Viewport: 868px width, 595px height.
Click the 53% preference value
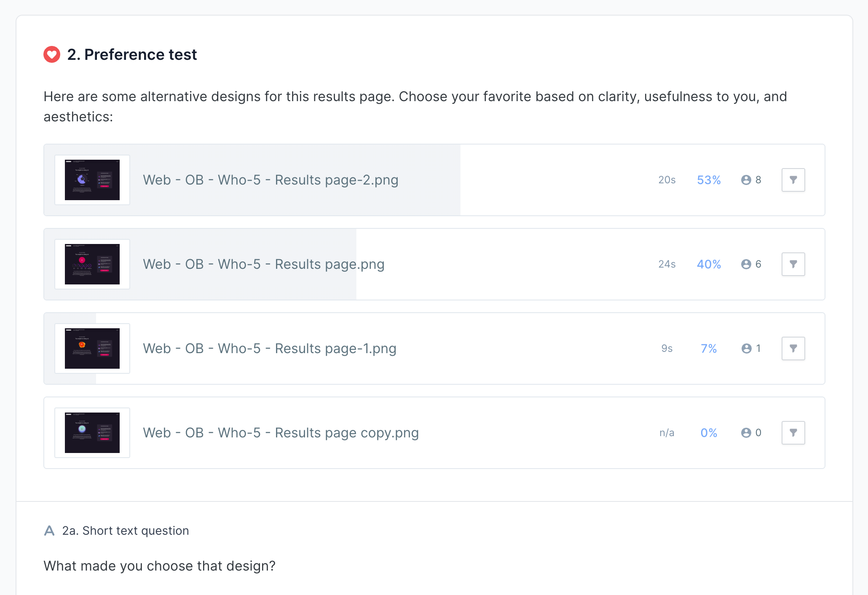[x=709, y=180]
